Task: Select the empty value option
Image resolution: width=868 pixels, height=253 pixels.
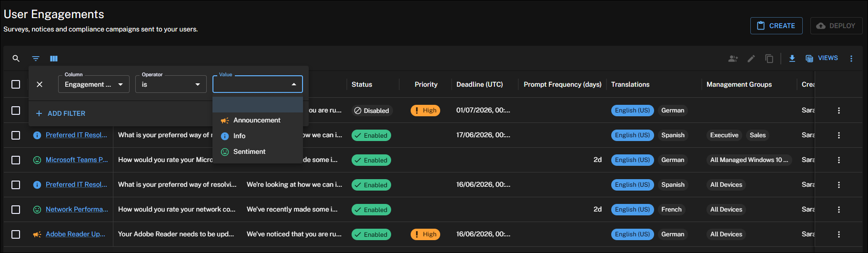Action: pos(258,104)
